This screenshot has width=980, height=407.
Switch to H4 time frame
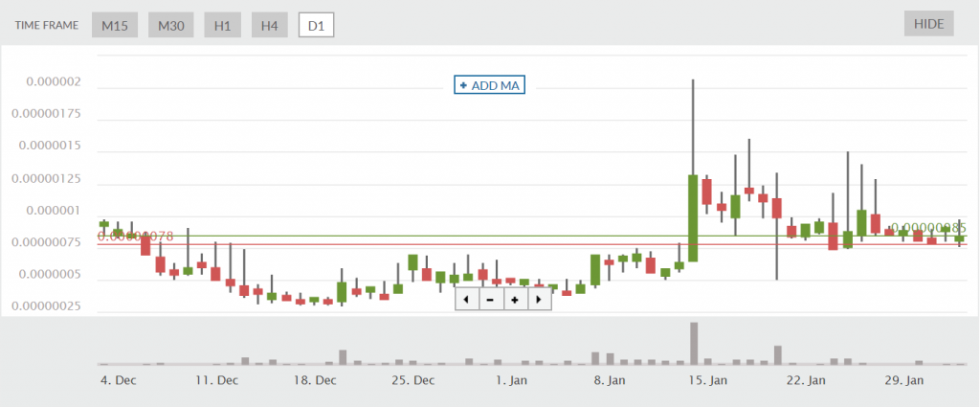pos(269,26)
